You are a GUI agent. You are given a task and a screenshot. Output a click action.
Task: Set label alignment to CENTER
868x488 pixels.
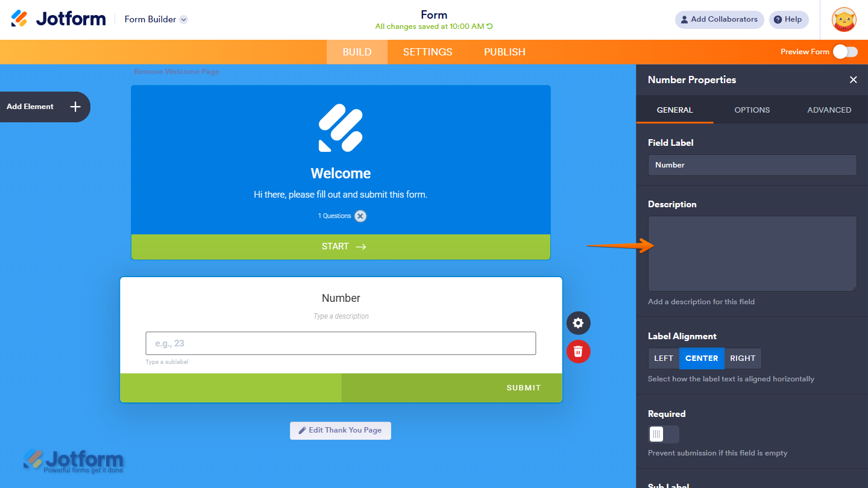pos(702,358)
